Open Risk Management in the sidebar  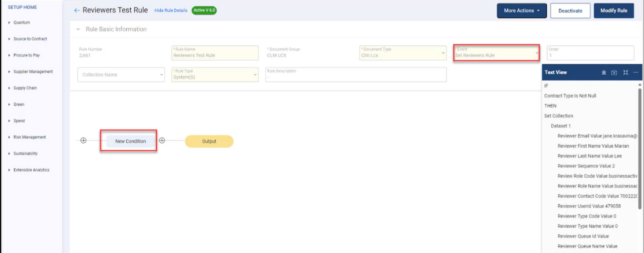tap(30, 137)
